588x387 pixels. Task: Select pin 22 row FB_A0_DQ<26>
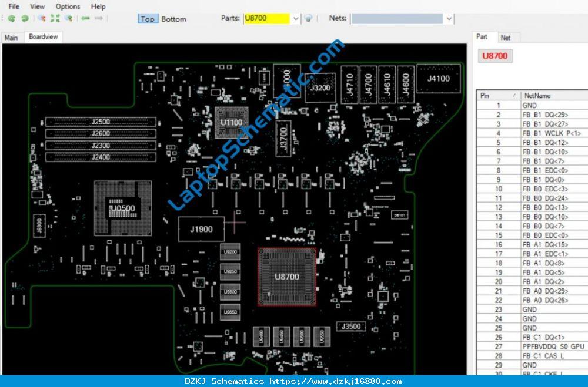(x=532, y=300)
